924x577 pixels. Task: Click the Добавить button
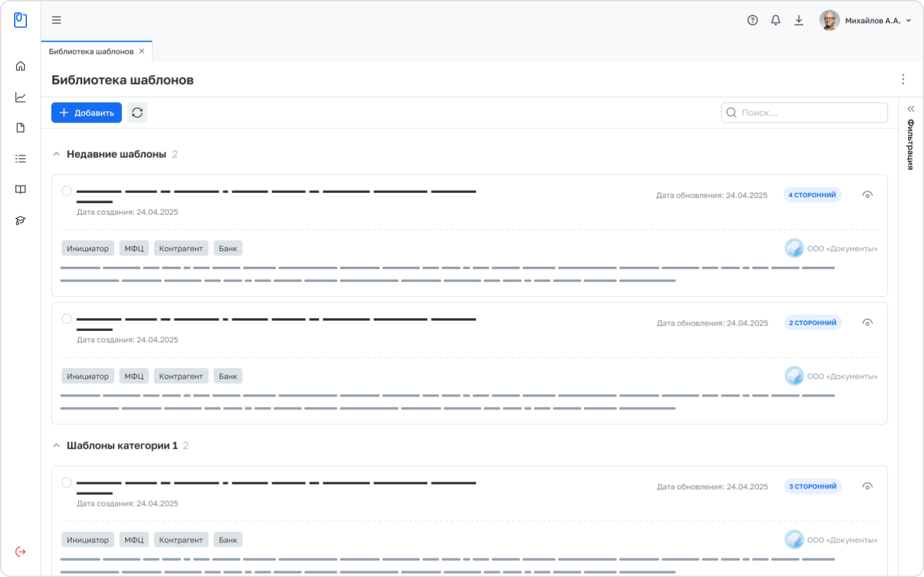coord(87,112)
